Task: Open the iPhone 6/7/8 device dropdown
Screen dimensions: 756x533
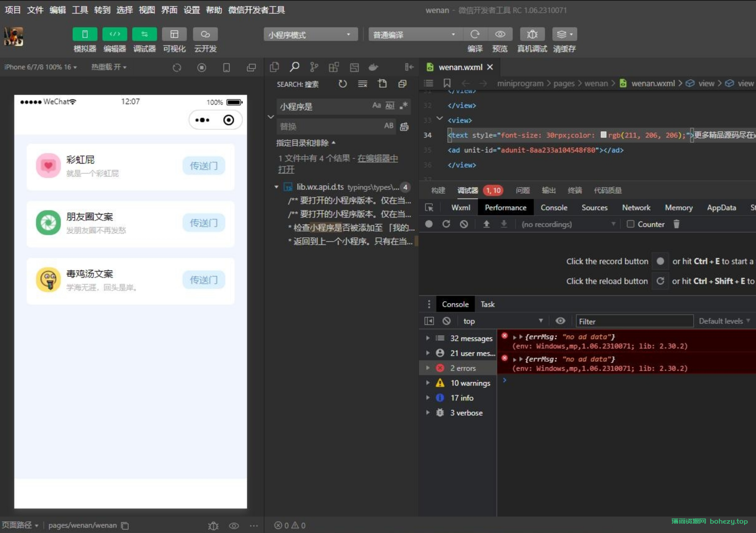Action: [x=40, y=67]
